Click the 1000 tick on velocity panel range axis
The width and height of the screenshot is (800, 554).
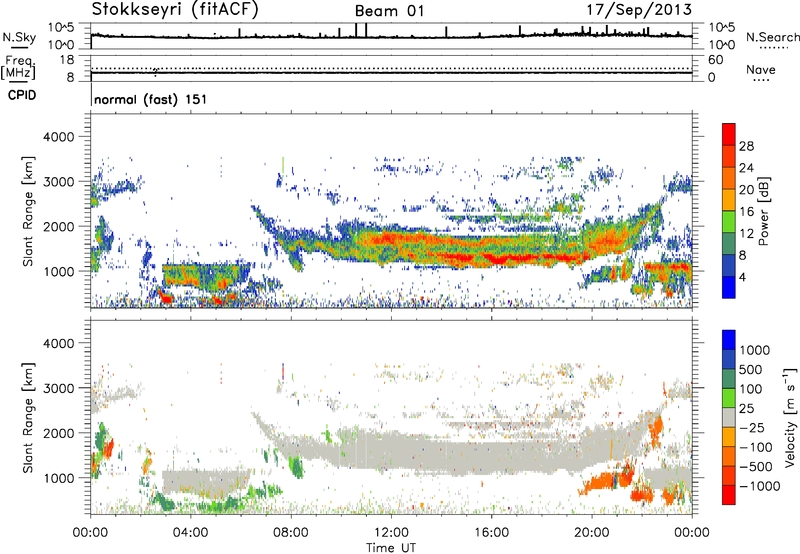[59, 478]
